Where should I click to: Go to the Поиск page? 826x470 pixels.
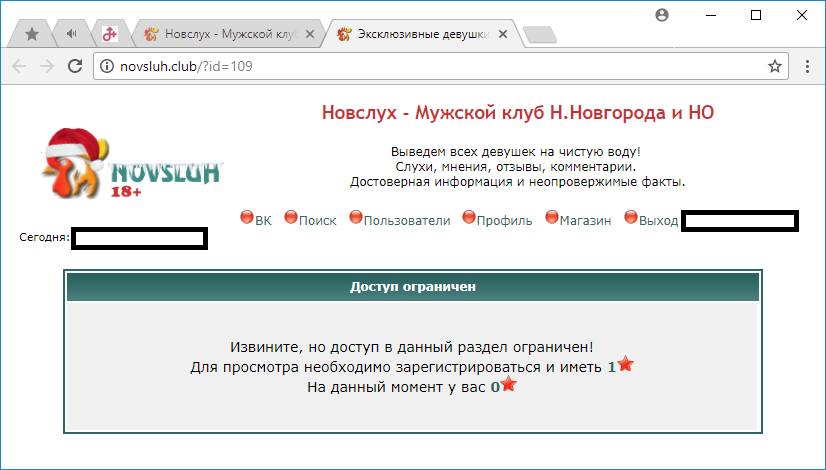pyautogui.click(x=317, y=221)
